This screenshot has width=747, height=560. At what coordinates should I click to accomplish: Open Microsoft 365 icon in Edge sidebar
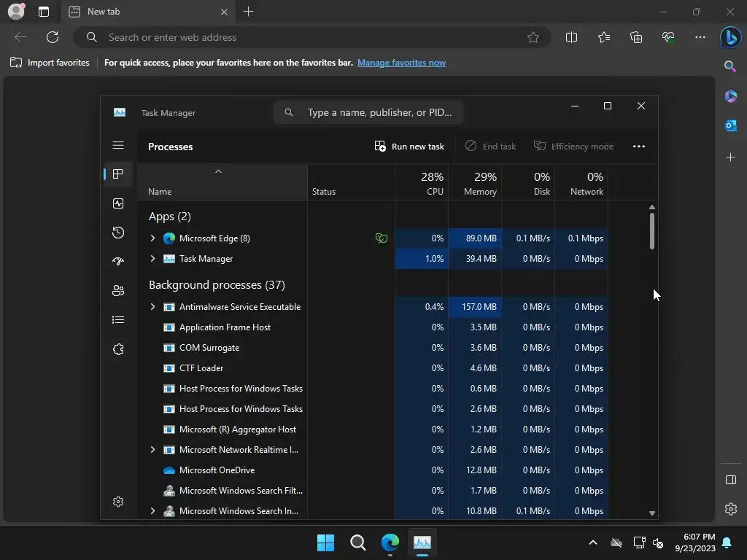click(730, 96)
